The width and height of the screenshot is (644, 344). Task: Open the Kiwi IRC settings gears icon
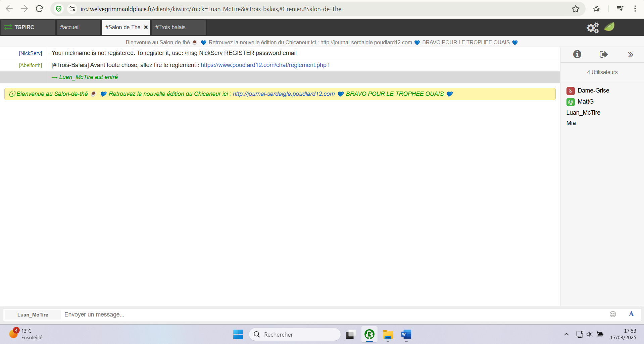[x=592, y=27]
